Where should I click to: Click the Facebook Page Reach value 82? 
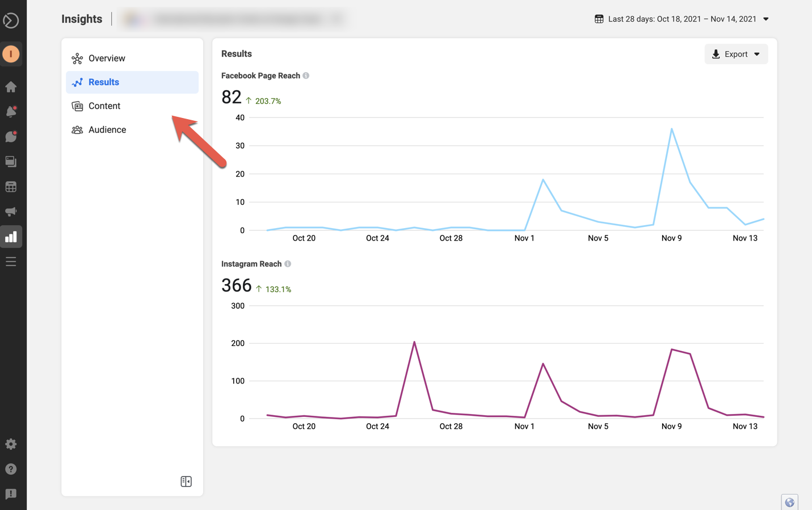(232, 97)
